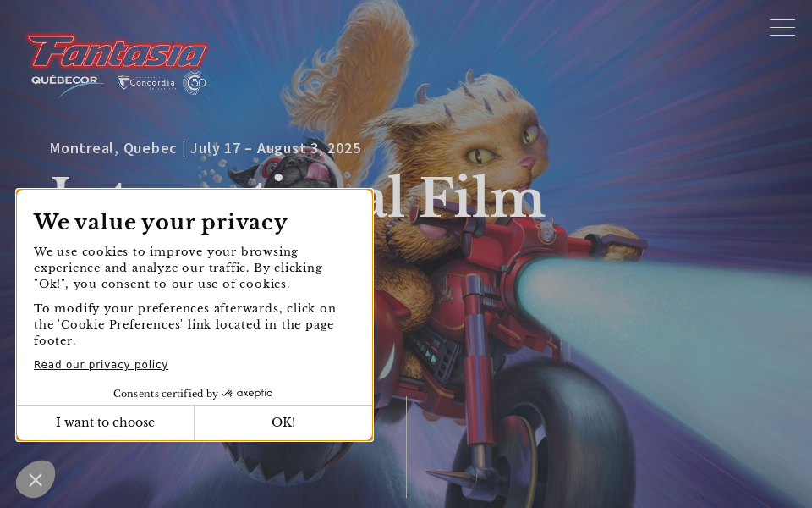Click the axeptio logo in cookie dialog
This screenshot has width=812, height=508.
(247, 394)
